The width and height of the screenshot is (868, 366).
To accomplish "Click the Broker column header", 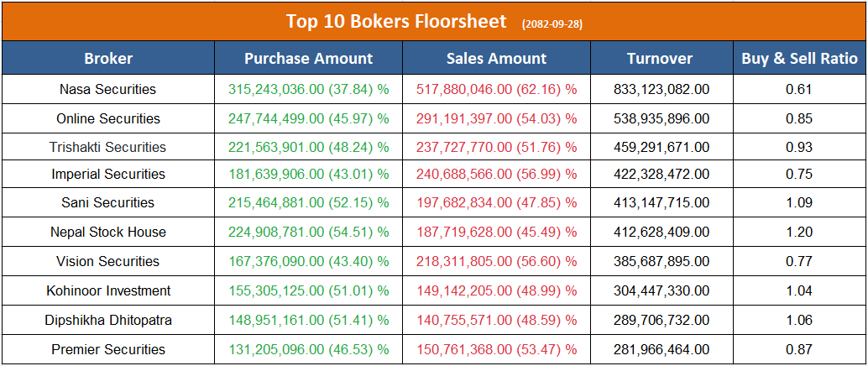I will 108,58.
